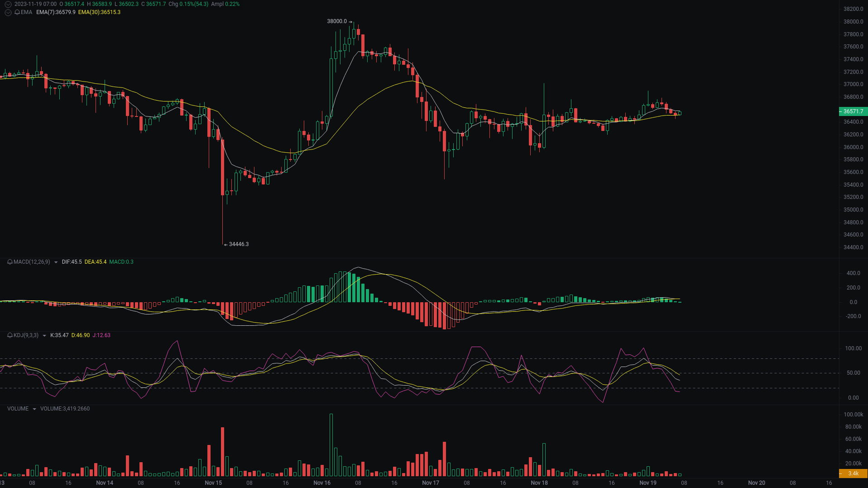Click the D:46.90 value
Viewport: 868px width, 488px height.
(81, 335)
